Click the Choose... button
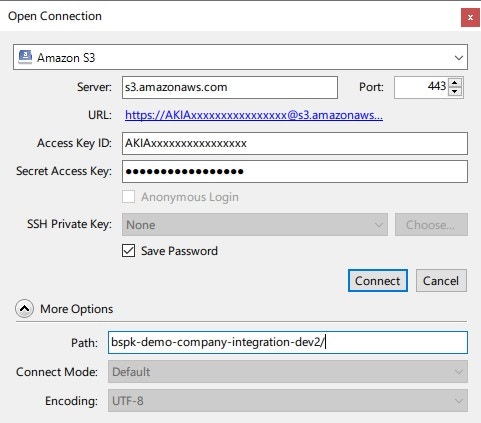481x423 pixels. pyautogui.click(x=431, y=225)
